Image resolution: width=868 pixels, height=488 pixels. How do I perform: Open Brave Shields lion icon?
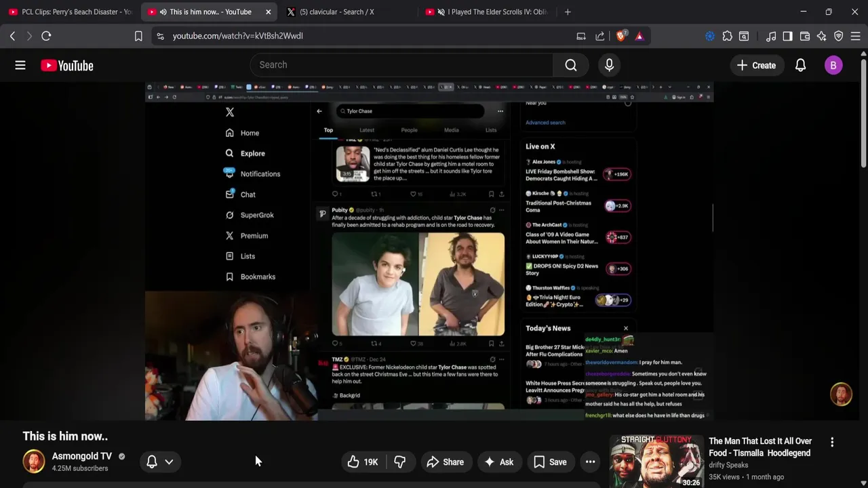pos(620,36)
